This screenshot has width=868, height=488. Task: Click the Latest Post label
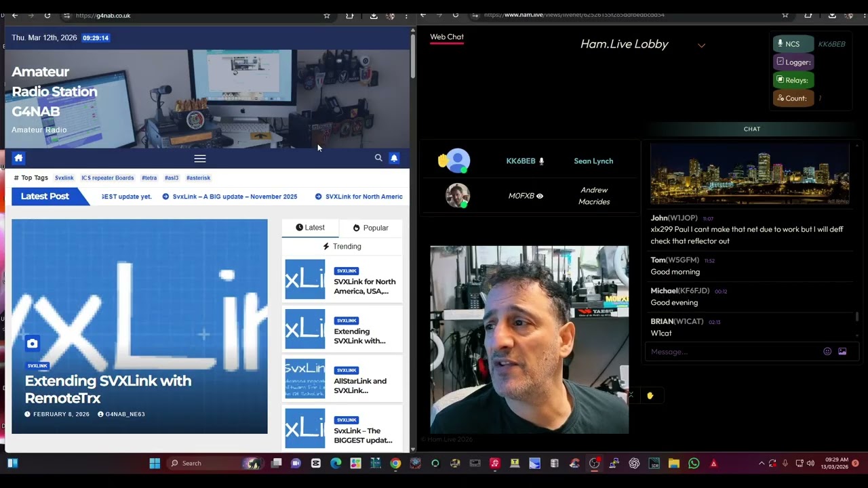coord(45,197)
